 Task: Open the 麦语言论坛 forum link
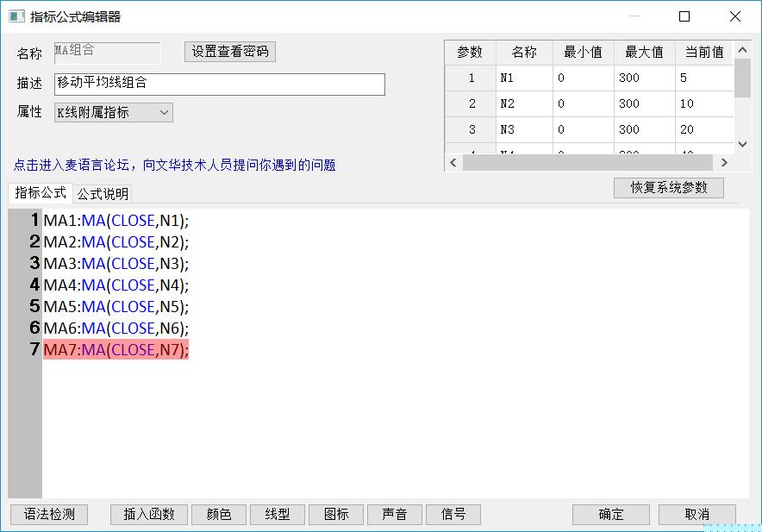174,165
